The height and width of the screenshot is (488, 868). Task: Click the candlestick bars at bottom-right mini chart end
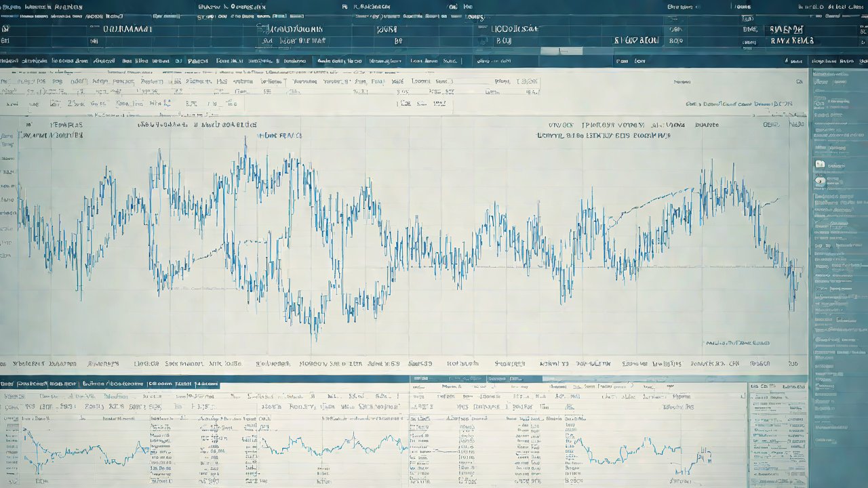(698, 461)
